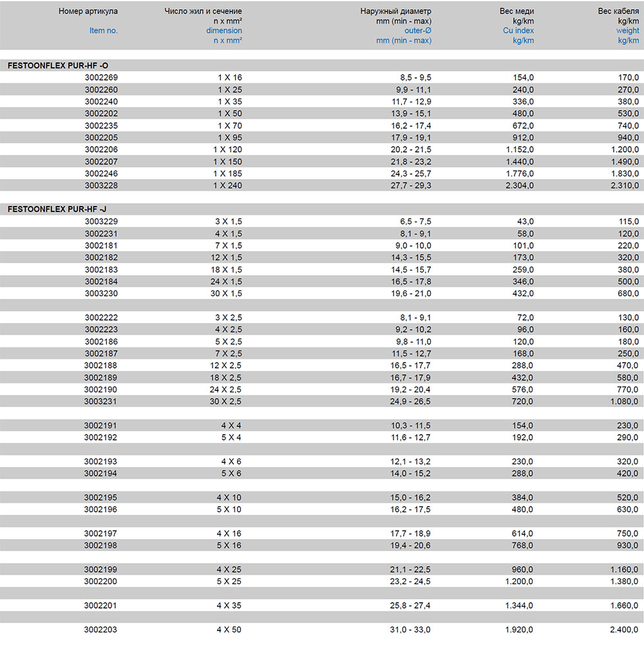
Task: Select dimension cell '4 X 10'
Action: [x=229, y=498]
